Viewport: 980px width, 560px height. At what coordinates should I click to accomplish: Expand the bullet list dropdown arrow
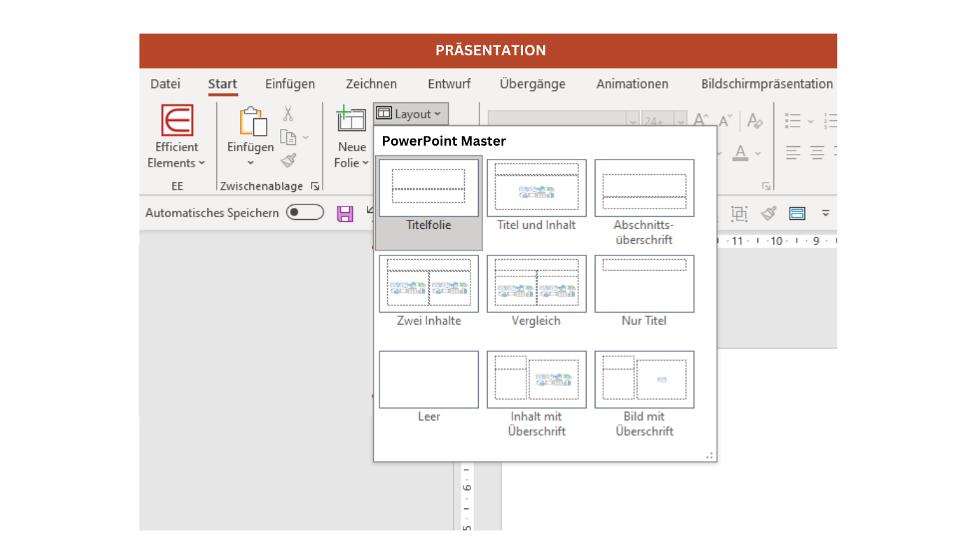coord(811,121)
